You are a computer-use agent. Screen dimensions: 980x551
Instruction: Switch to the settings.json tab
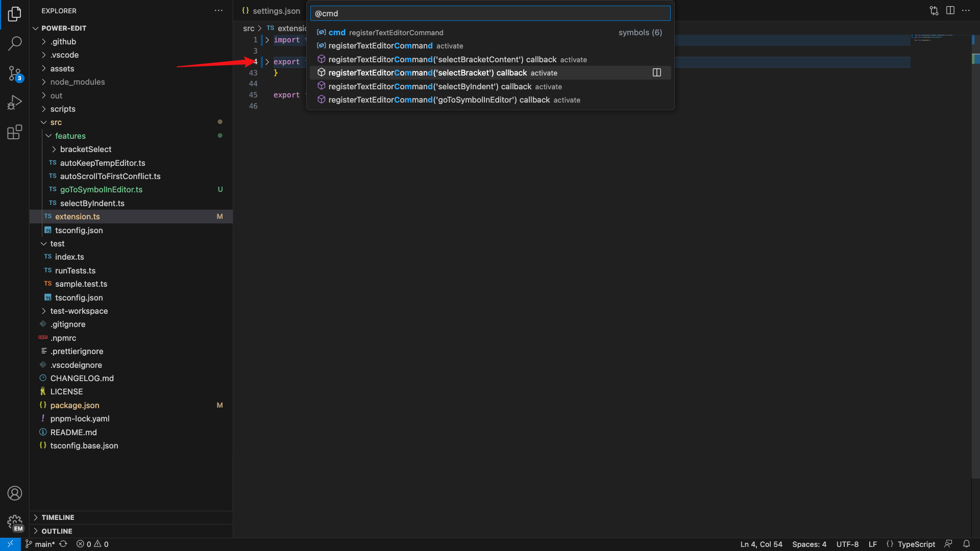pos(276,11)
